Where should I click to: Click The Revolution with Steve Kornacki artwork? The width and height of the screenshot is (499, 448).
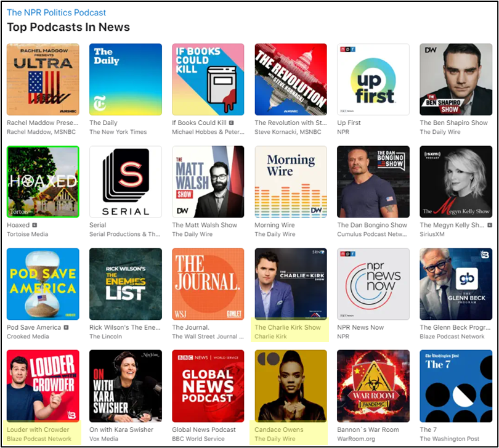pyautogui.click(x=291, y=79)
